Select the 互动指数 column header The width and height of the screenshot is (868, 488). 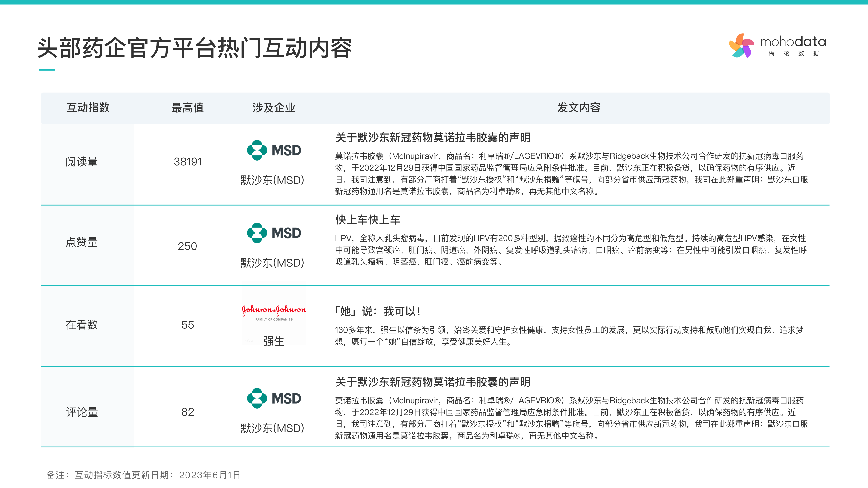tap(88, 108)
